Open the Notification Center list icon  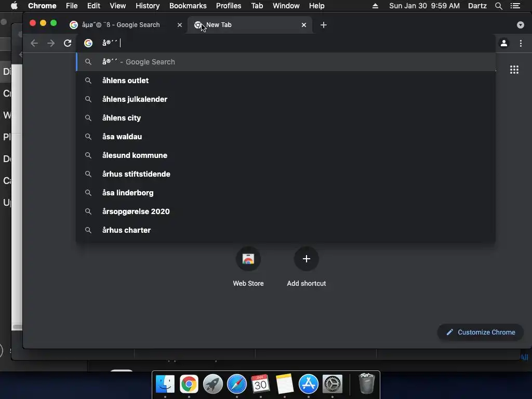tap(515, 6)
